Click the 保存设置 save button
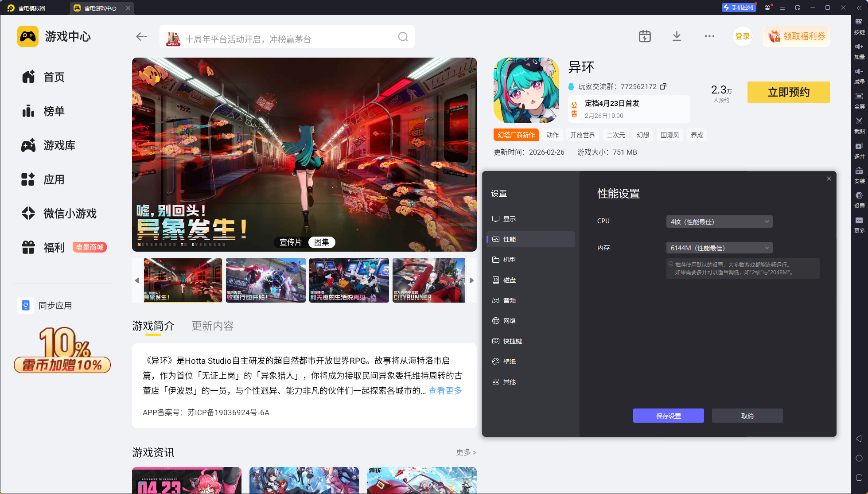 668,416
